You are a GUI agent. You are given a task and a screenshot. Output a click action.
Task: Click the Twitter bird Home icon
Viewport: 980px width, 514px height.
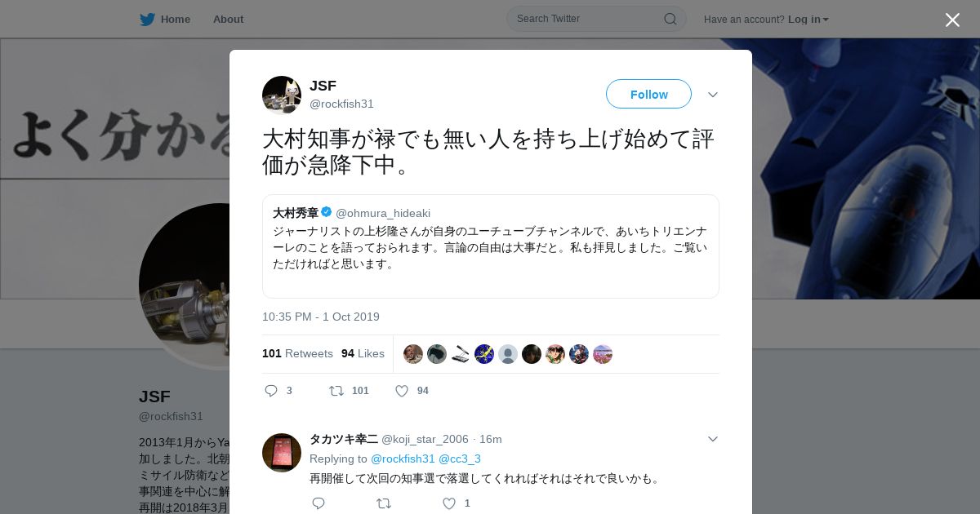pyautogui.click(x=147, y=19)
